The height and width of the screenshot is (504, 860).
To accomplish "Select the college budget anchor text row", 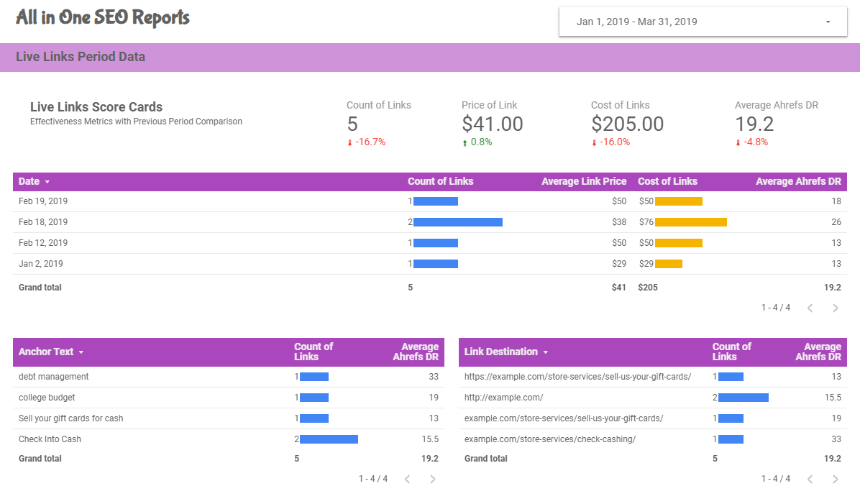I will pos(229,398).
